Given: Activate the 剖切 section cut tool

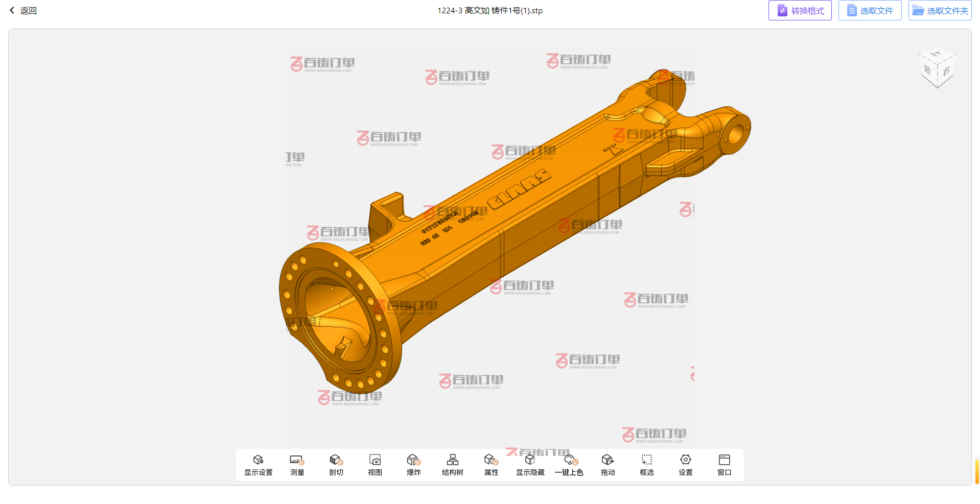Looking at the screenshot, I should (x=336, y=465).
